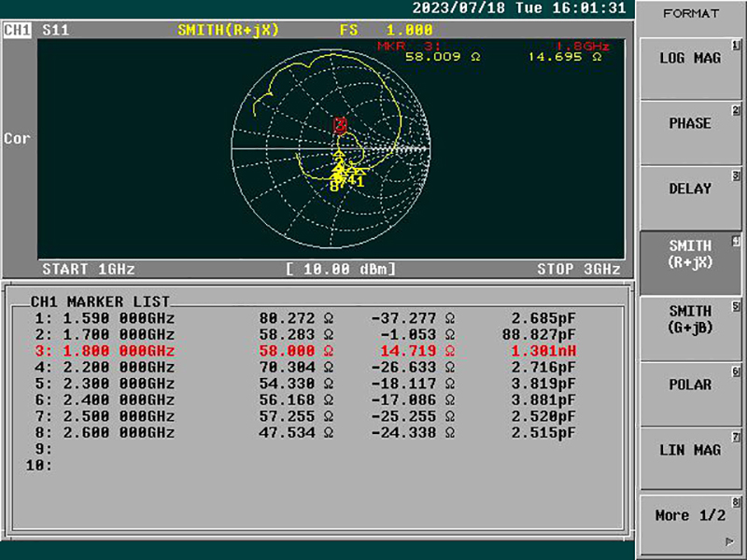This screenshot has width=747, height=560.
Task: Click the 58.283 Ω resistance value
Action: [x=296, y=334]
